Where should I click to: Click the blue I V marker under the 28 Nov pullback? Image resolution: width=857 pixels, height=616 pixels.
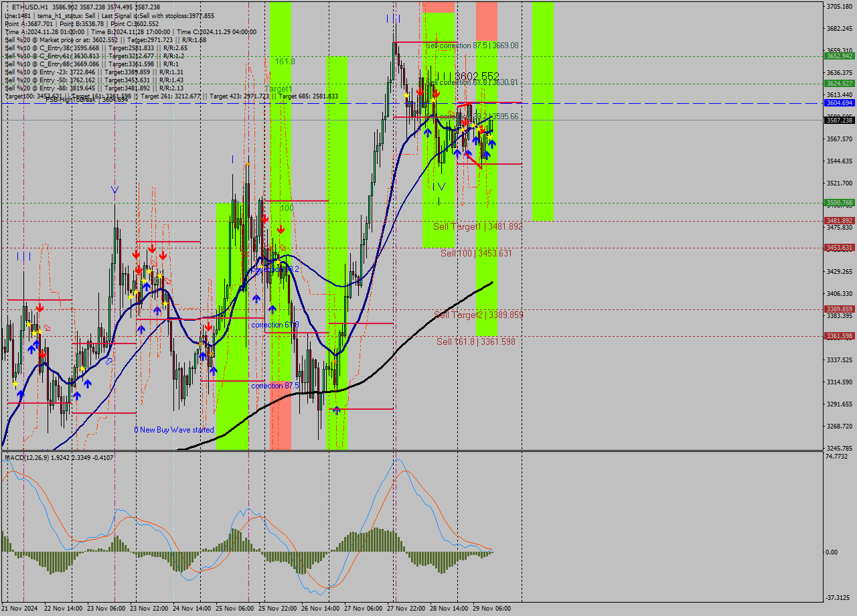pos(438,186)
